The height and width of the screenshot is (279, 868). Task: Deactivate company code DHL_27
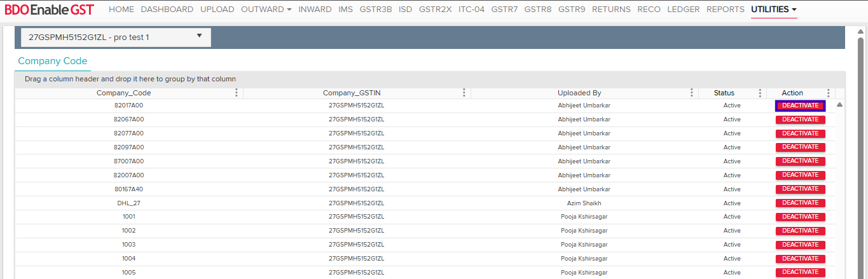point(800,203)
